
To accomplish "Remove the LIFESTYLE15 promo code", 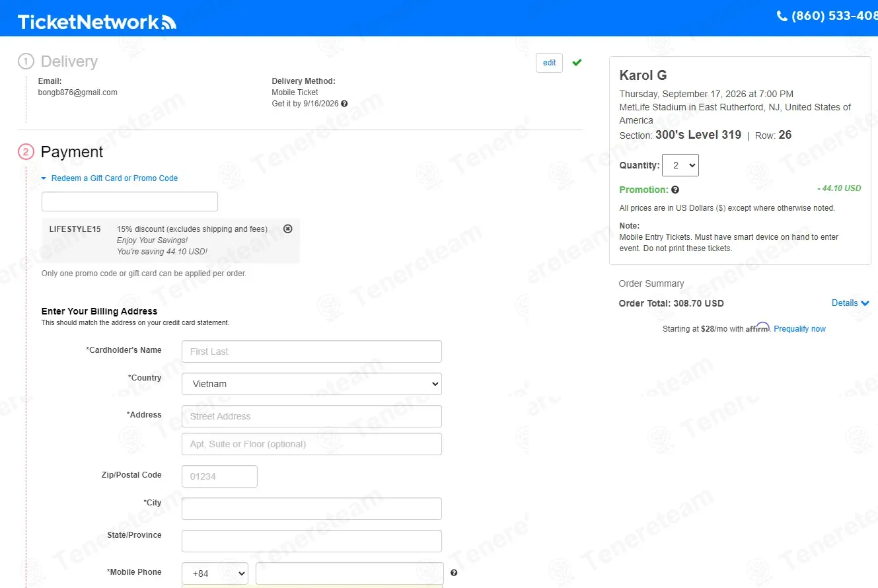I will click(287, 229).
